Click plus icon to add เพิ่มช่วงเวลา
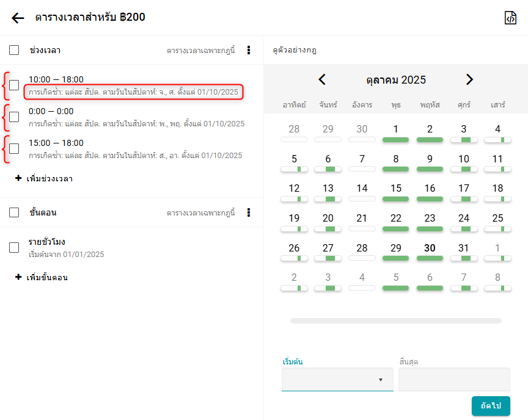 (18, 178)
